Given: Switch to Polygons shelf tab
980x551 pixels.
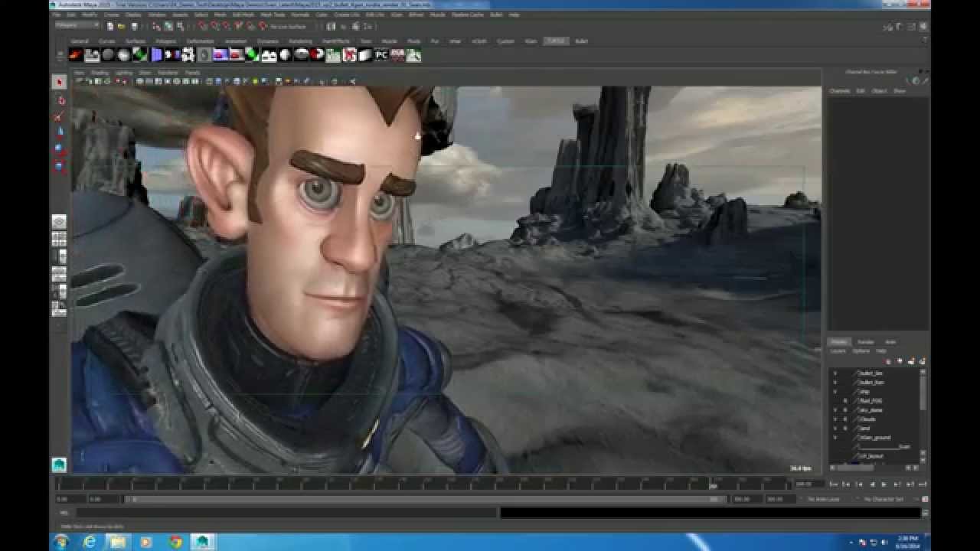Looking at the screenshot, I should tap(166, 41).
